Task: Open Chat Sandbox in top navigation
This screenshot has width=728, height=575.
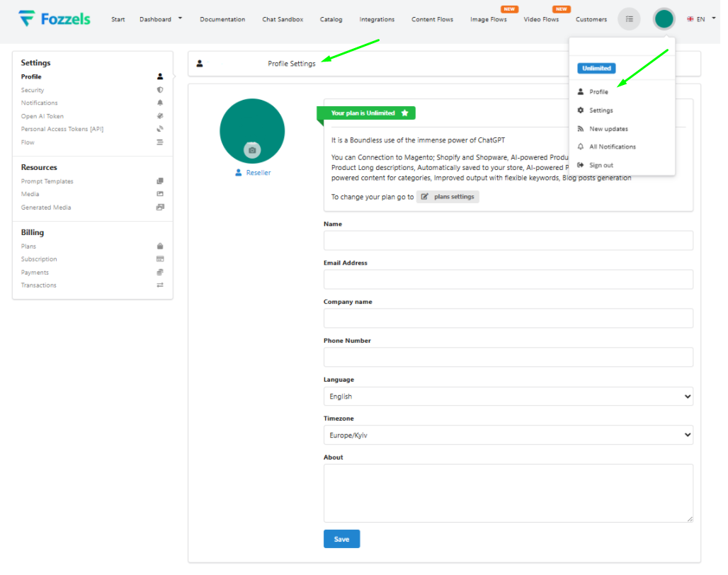Action: click(283, 20)
